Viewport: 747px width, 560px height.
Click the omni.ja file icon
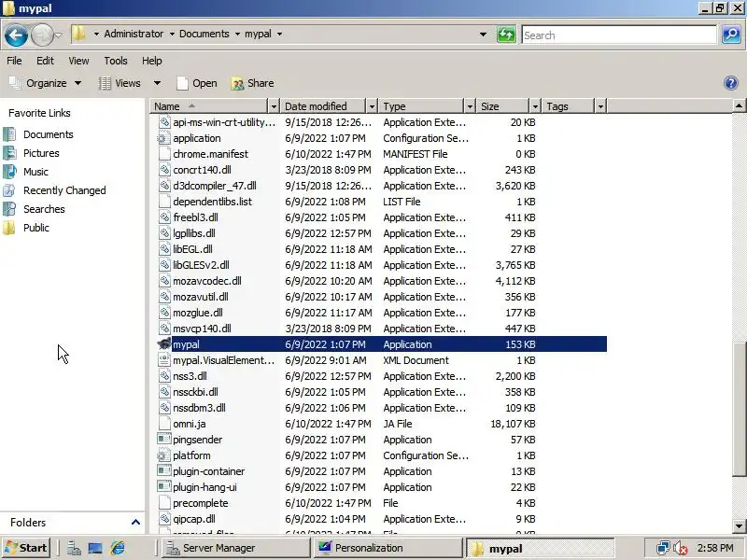[x=164, y=424]
